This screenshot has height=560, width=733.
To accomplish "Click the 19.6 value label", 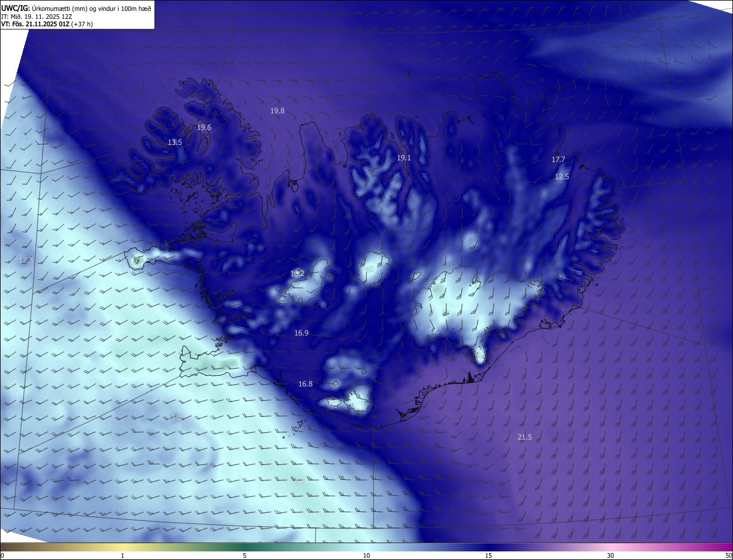I will coord(204,128).
